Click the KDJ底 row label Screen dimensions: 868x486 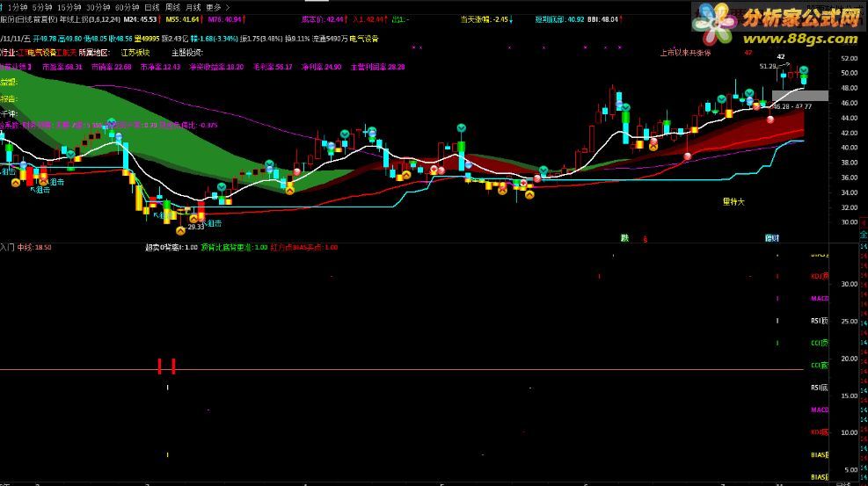[820, 432]
